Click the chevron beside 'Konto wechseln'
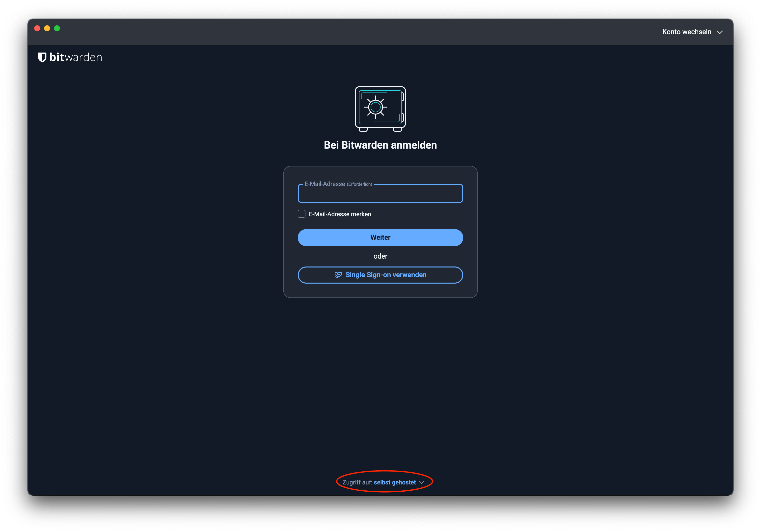 point(720,32)
